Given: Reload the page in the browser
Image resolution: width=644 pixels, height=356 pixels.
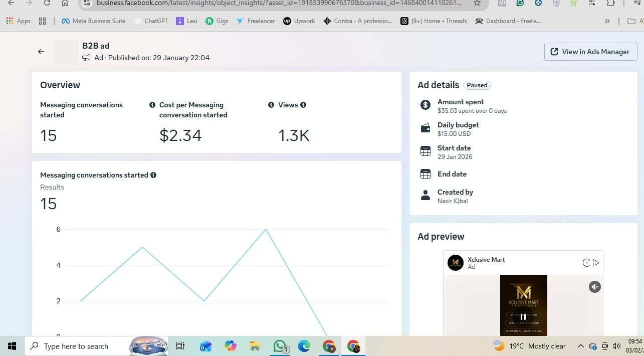Looking at the screenshot, I should (x=47, y=3).
